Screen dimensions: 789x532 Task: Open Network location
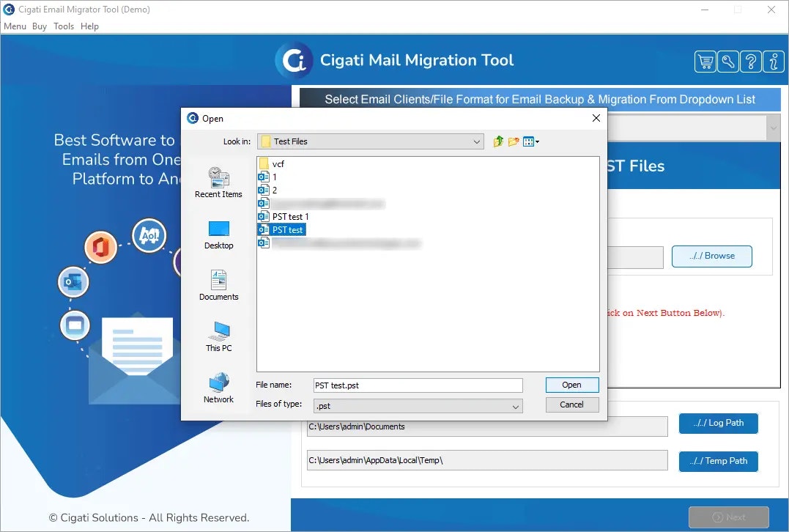coord(218,388)
